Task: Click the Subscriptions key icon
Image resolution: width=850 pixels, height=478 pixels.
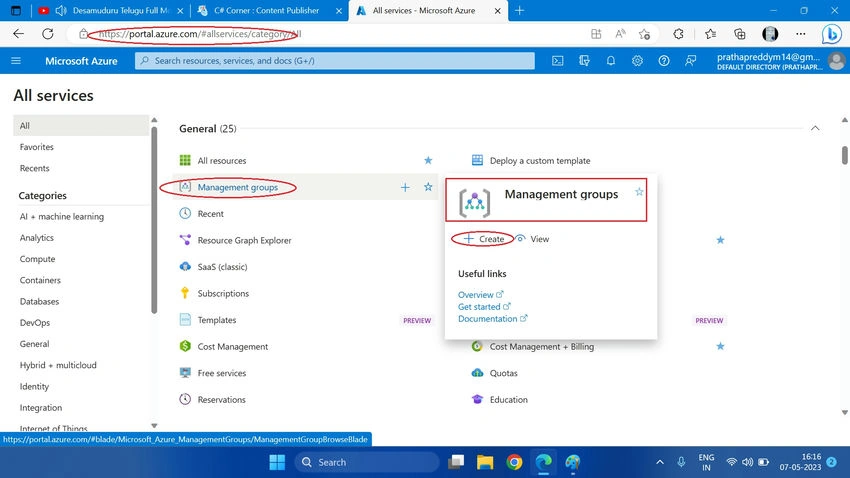Action: [x=185, y=293]
